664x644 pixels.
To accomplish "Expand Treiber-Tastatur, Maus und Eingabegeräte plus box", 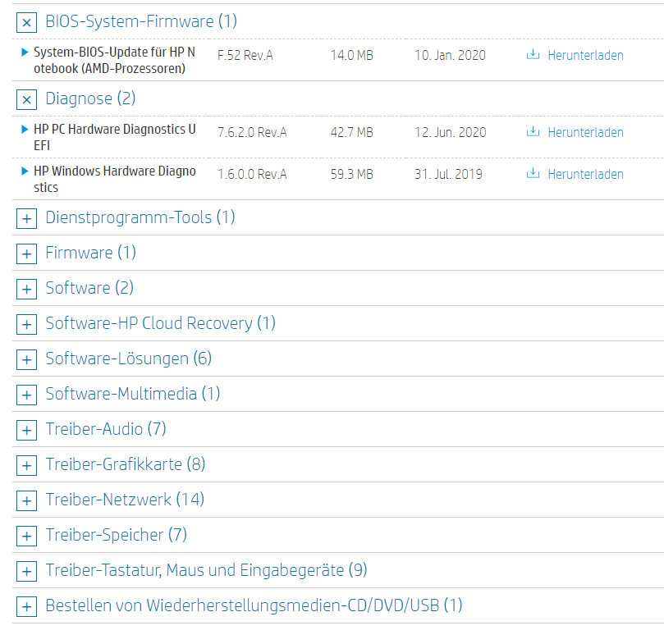I will [x=27, y=571].
